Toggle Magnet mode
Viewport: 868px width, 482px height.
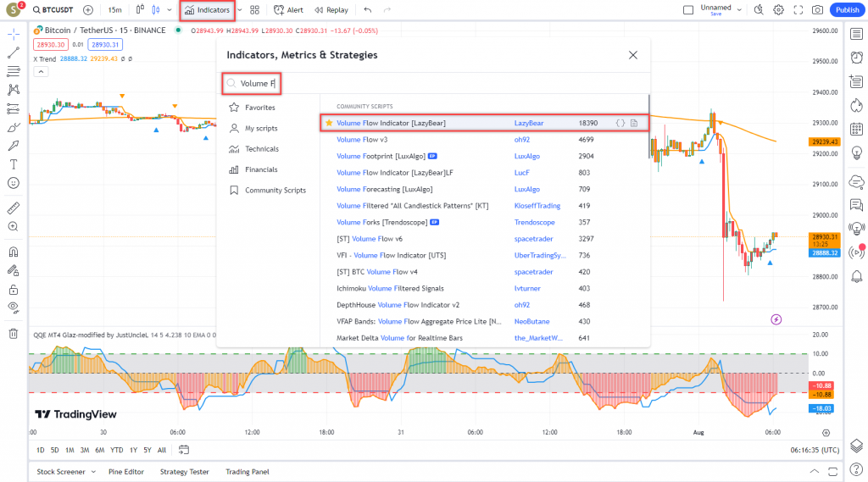click(x=14, y=252)
